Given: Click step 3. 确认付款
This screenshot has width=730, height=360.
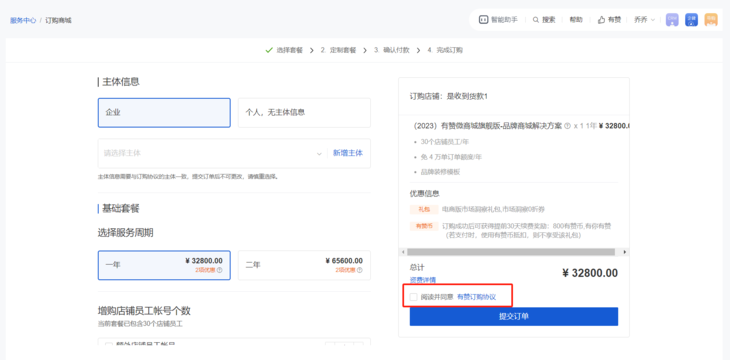Looking at the screenshot, I should (392, 50).
